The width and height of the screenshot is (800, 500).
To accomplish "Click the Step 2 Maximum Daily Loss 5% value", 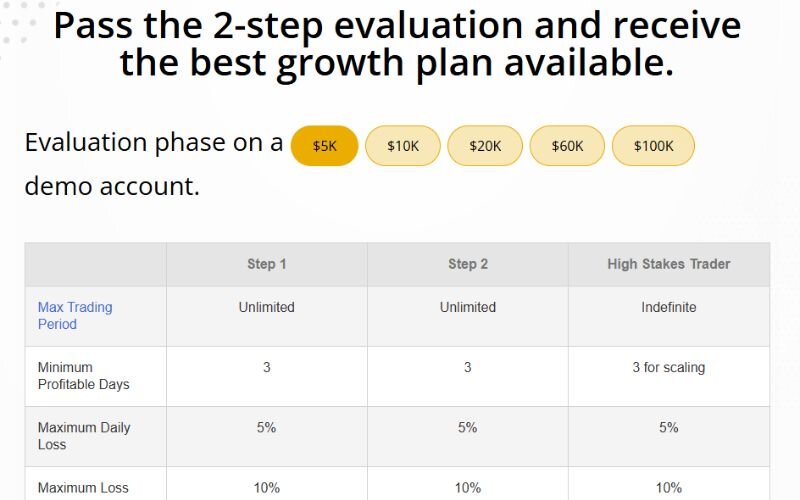I will click(468, 427).
